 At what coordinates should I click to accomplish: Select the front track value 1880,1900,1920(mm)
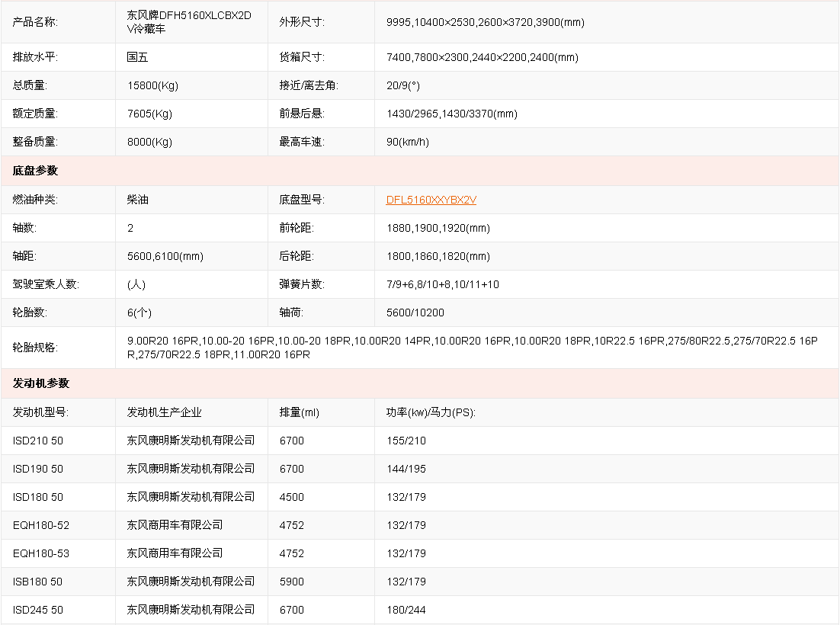[438, 228]
